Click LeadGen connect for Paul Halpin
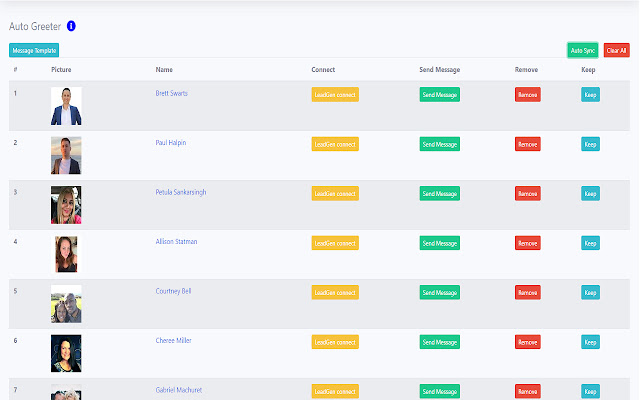 point(335,144)
